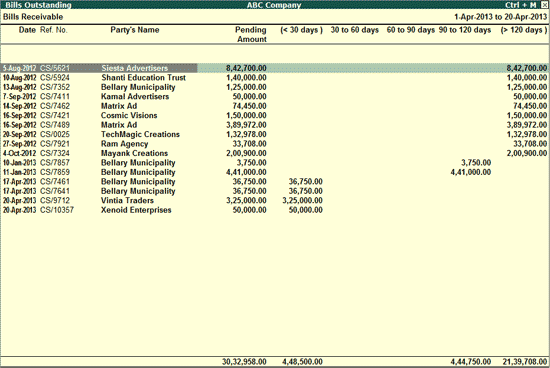This screenshot has height=368, width=550.
Task: Click the ABC Company title text
Action: (274, 5)
